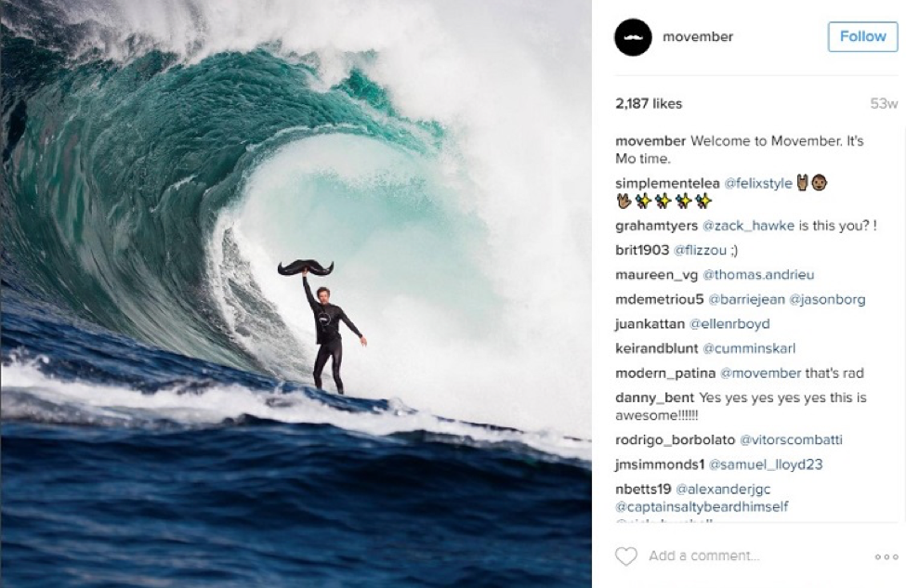
Task: Open the surfer wave photo
Action: pos(295,294)
